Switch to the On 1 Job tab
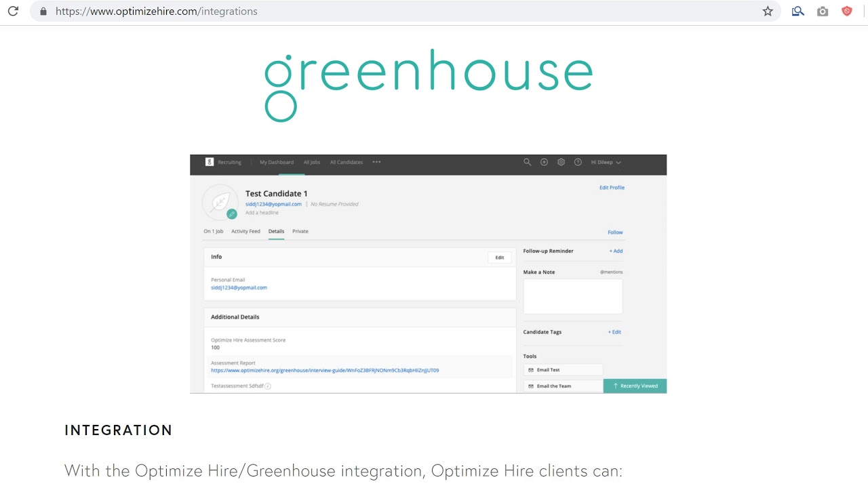This screenshot has width=868, height=488. [x=214, y=231]
